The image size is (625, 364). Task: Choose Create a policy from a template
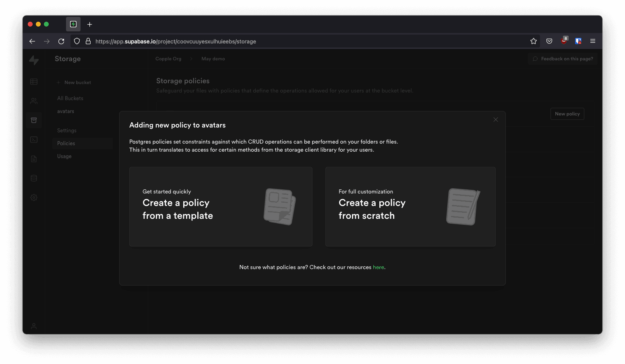point(221,206)
